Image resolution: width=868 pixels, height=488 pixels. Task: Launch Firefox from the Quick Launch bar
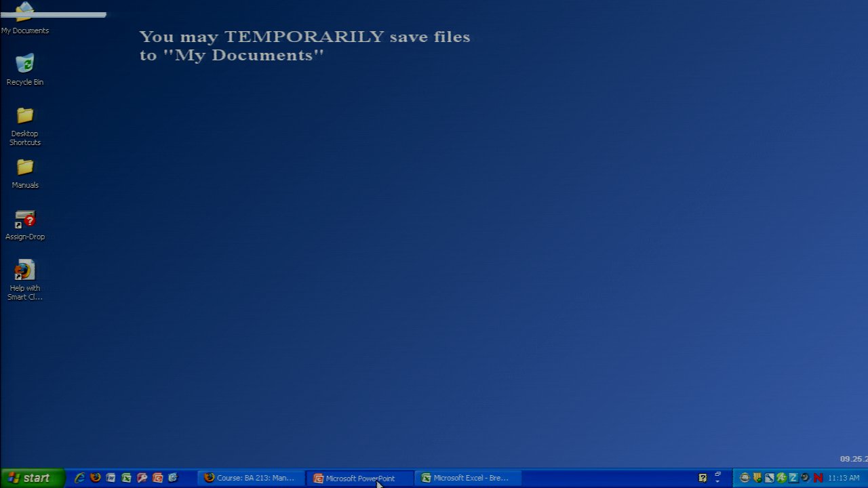click(x=95, y=478)
